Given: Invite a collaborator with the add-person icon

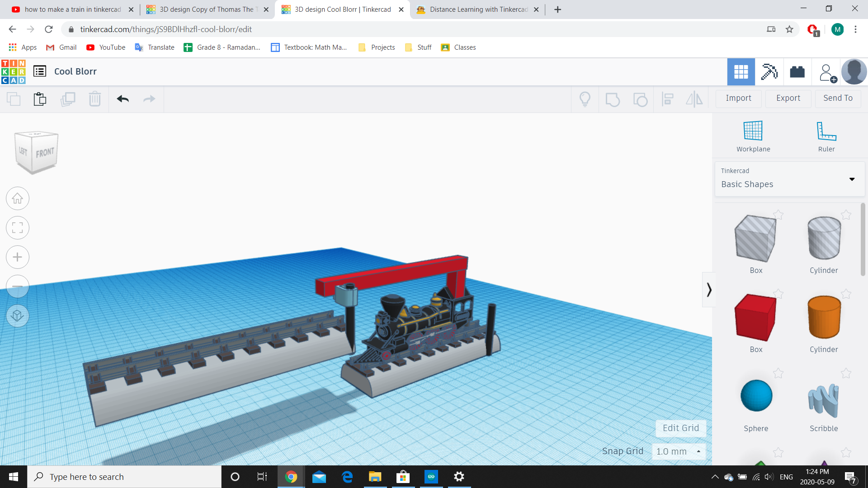Looking at the screenshot, I should point(827,72).
